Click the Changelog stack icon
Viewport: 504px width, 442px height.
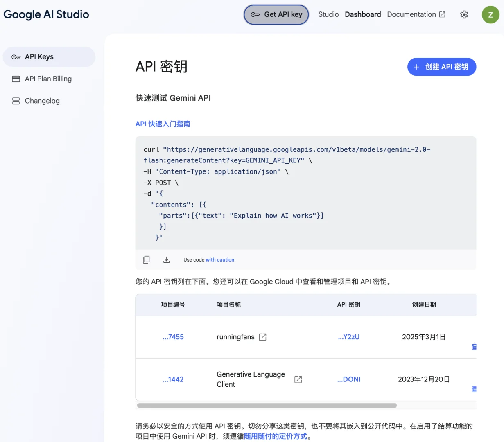[16, 101]
